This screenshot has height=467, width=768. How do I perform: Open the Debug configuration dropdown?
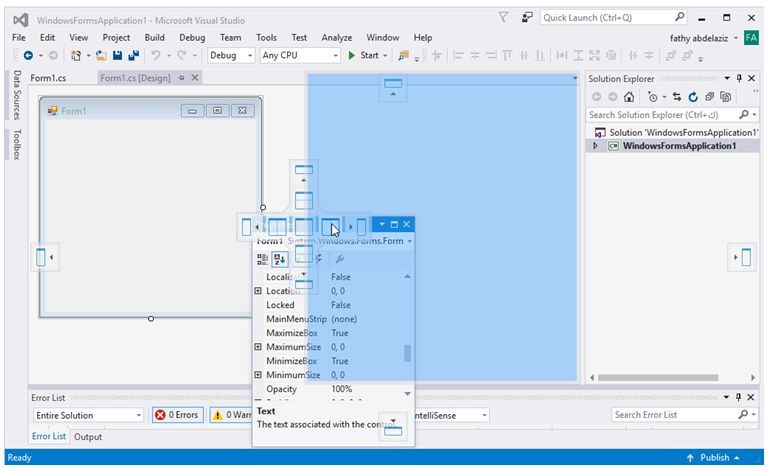250,55
